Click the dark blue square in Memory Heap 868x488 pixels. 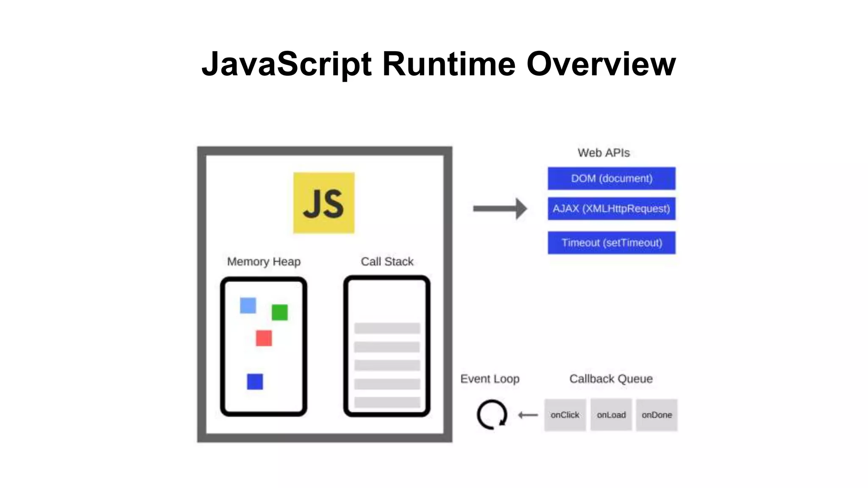(255, 382)
